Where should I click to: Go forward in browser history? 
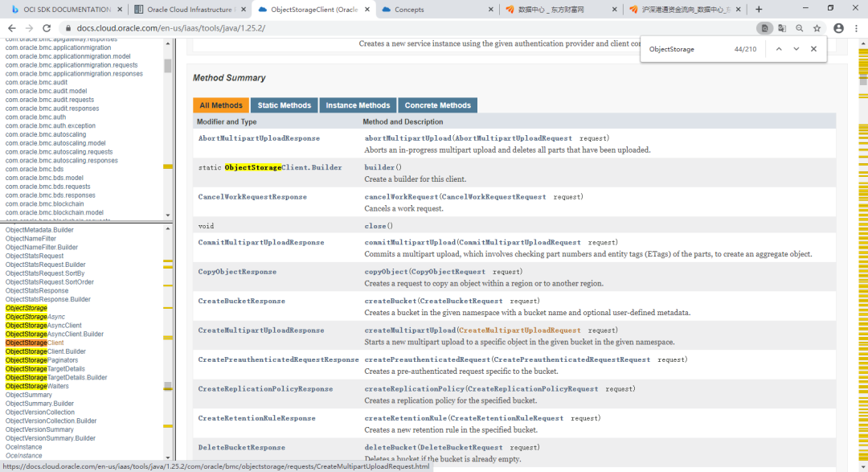[30, 28]
